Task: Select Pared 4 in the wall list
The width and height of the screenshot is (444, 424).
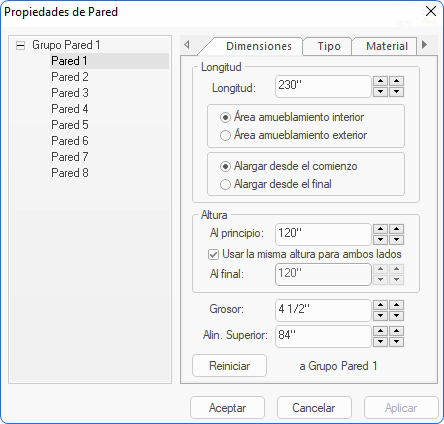Action: (x=70, y=109)
